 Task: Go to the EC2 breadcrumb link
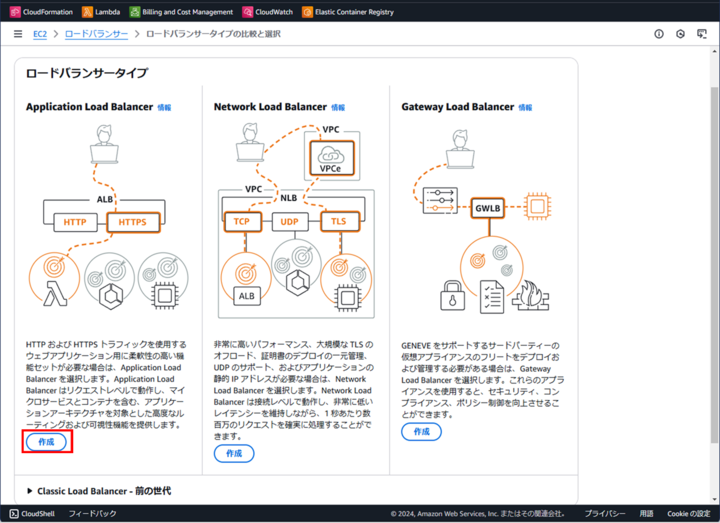click(40, 34)
